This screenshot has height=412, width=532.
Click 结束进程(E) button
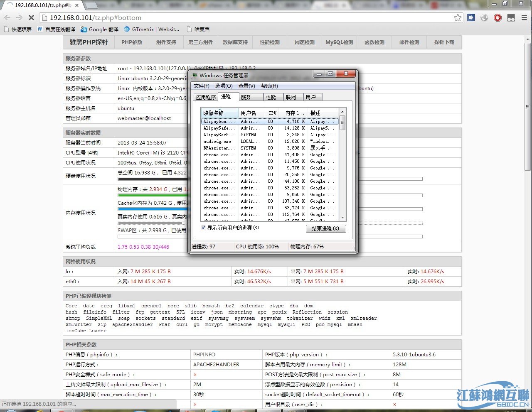tap(326, 228)
